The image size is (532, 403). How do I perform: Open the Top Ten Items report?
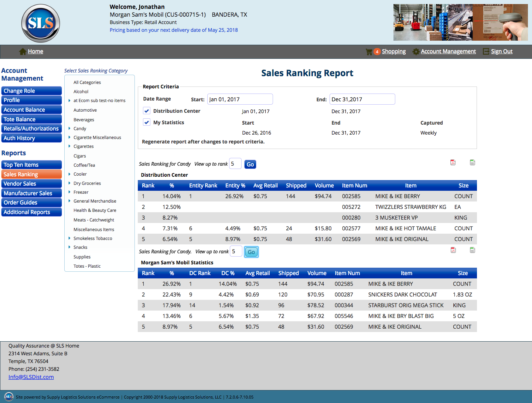[x=31, y=165]
